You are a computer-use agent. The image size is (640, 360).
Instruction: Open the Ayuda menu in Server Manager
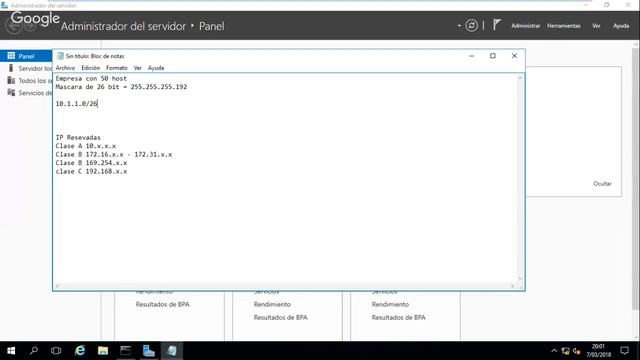click(621, 26)
